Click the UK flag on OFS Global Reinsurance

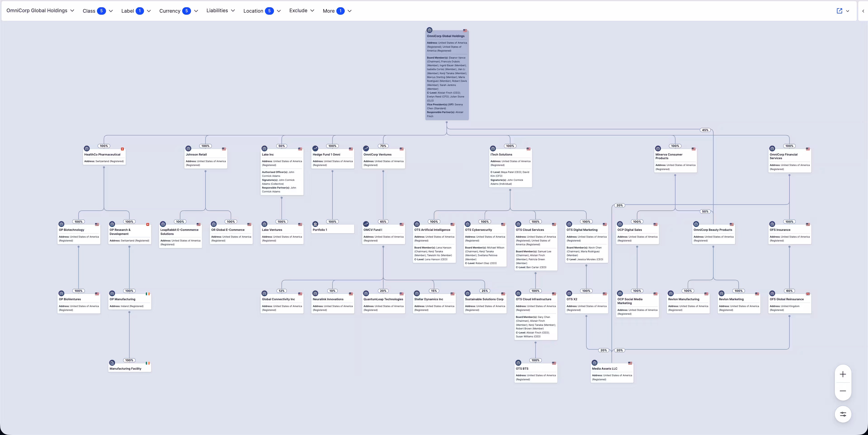click(808, 294)
